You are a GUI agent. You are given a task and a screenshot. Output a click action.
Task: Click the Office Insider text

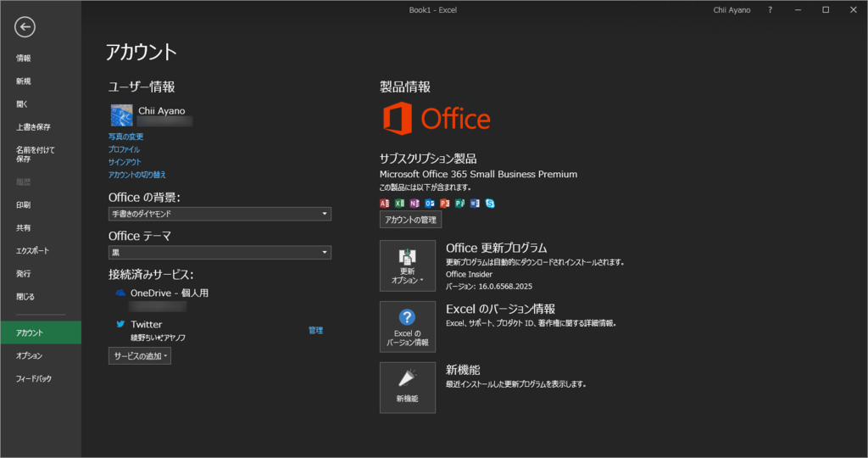click(x=469, y=274)
